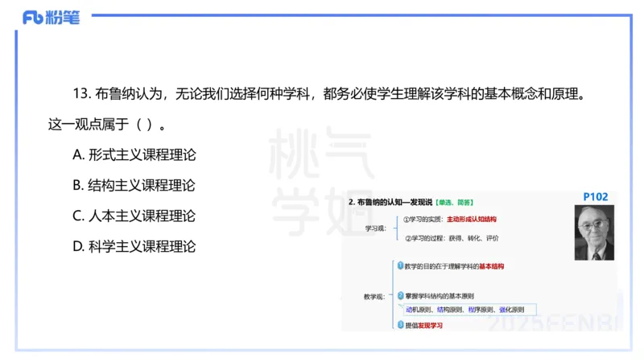This screenshot has width=644, height=362.
Task: Click 学习的过程：获得、转化、评价 line
Action: click(452, 238)
